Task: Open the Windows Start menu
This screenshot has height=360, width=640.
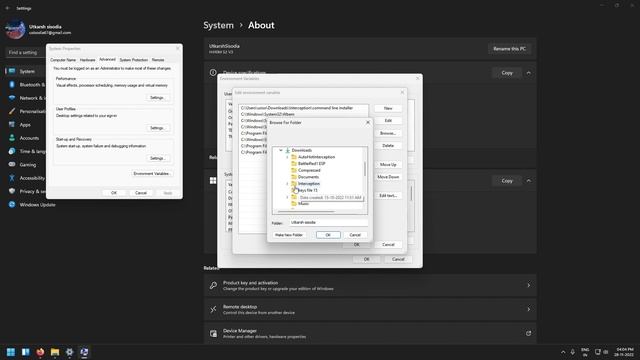Action: coord(11,352)
